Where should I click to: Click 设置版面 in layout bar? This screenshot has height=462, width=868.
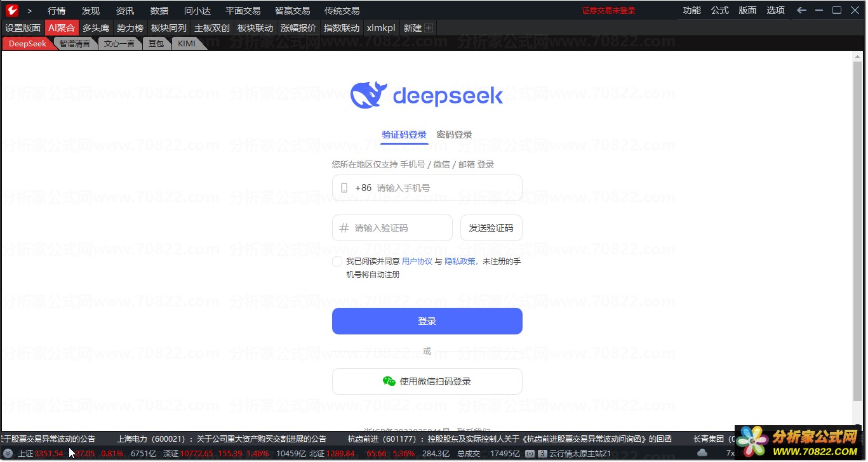pos(23,28)
